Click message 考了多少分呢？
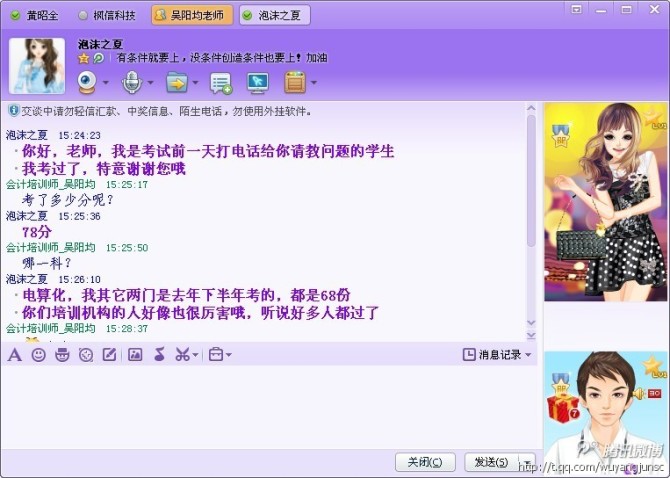This screenshot has height=478, width=670. [68, 199]
